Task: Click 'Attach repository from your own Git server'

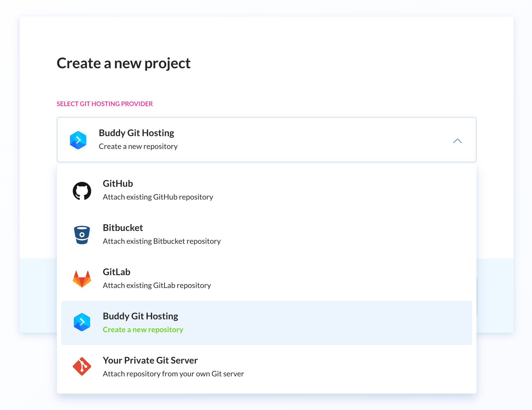Action: [173, 374]
